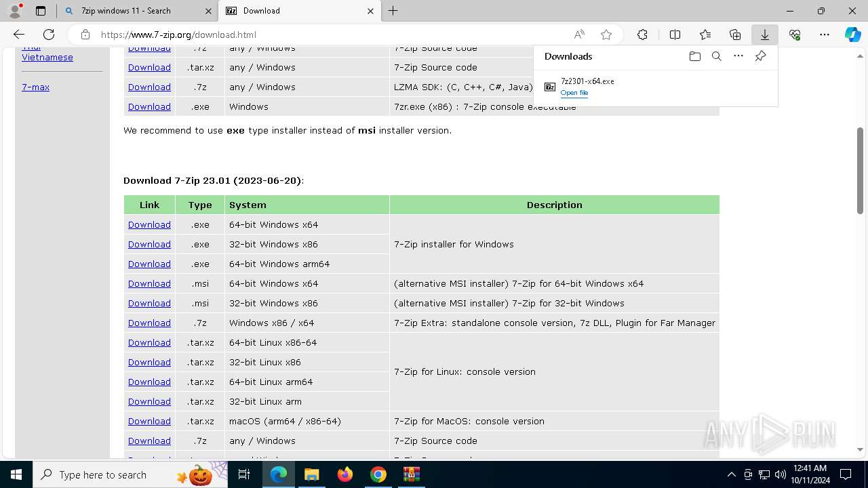The height and width of the screenshot is (488, 868).
Task: Open the Edge profile icon
Action: pyautogui.click(x=14, y=11)
